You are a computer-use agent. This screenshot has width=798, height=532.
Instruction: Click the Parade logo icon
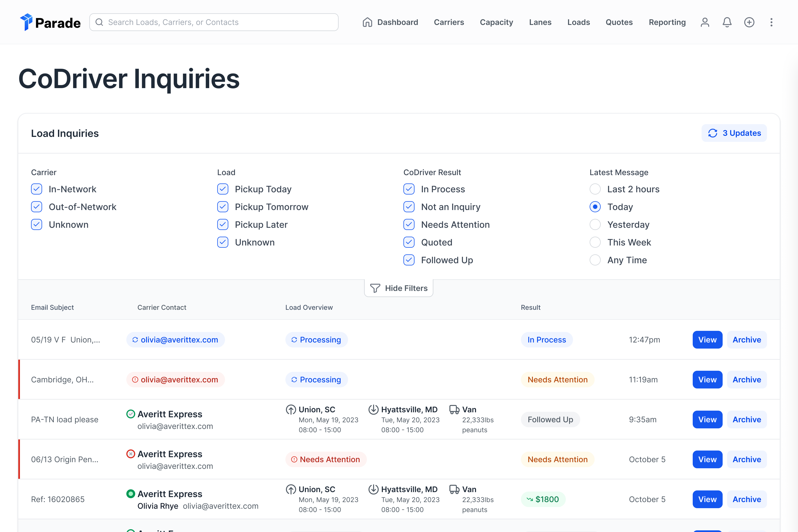tap(26, 22)
